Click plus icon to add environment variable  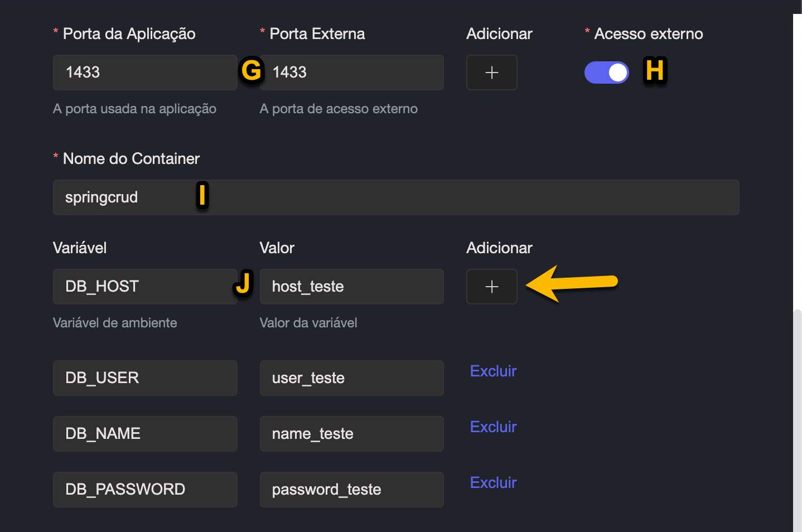pyautogui.click(x=491, y=287)
